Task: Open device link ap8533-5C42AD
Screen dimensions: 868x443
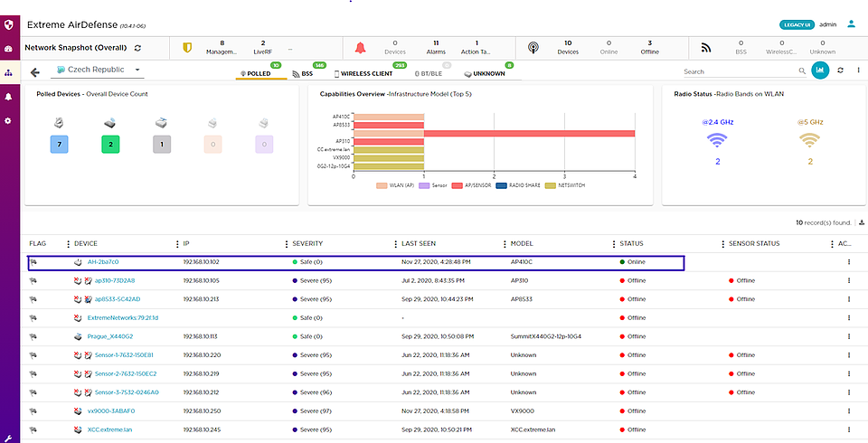Action: [x=118, y=299]
